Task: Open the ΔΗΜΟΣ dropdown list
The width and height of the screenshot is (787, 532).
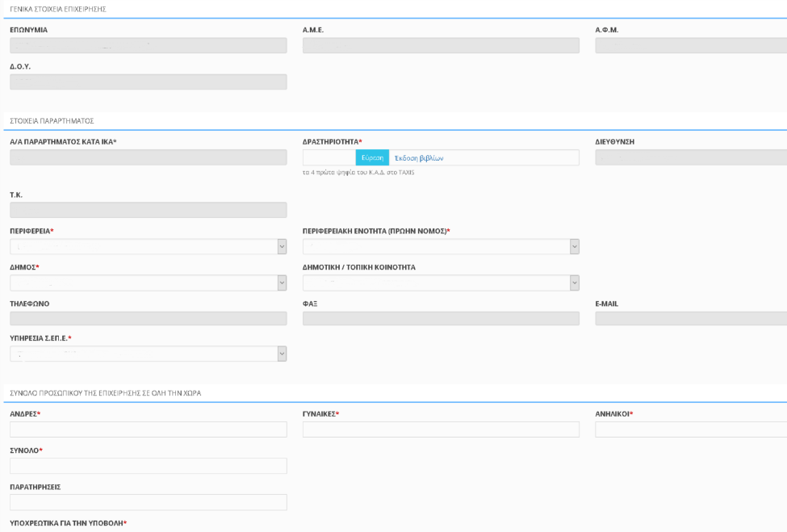Action: [148, 283]
